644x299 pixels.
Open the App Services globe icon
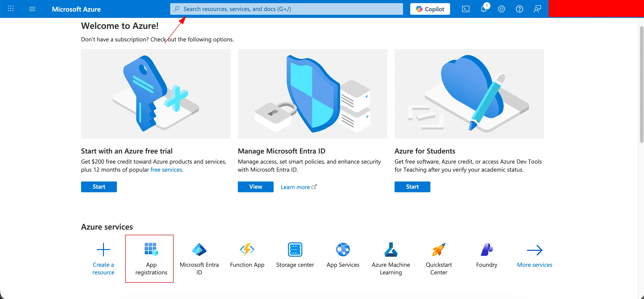coord(343,250)
